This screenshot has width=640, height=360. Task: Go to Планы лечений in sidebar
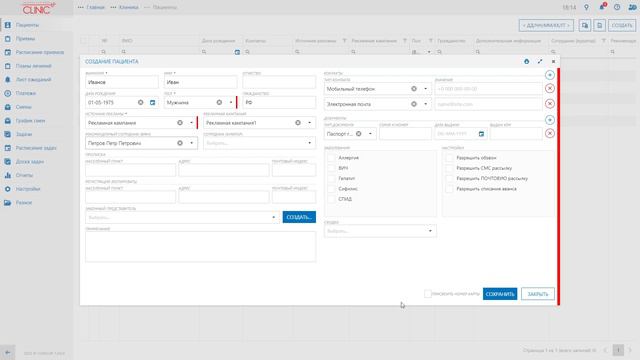33,66
